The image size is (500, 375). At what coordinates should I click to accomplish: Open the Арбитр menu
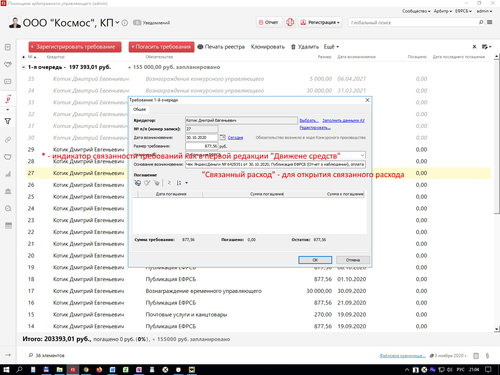pos(443,11)
